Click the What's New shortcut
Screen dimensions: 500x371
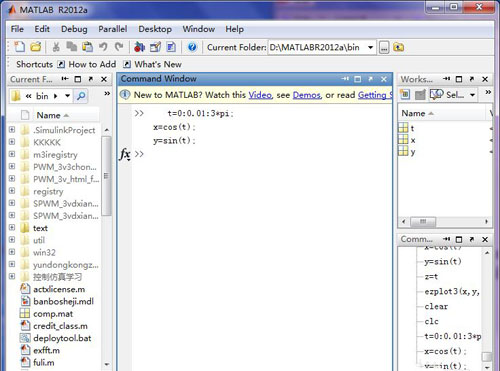pos(158,64)
